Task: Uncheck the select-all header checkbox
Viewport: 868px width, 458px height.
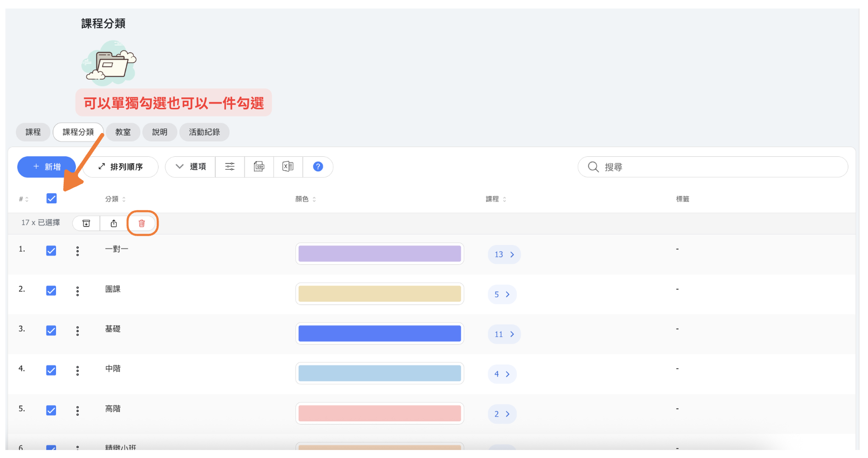Action: pyautogui.click(x=51, y=199)
